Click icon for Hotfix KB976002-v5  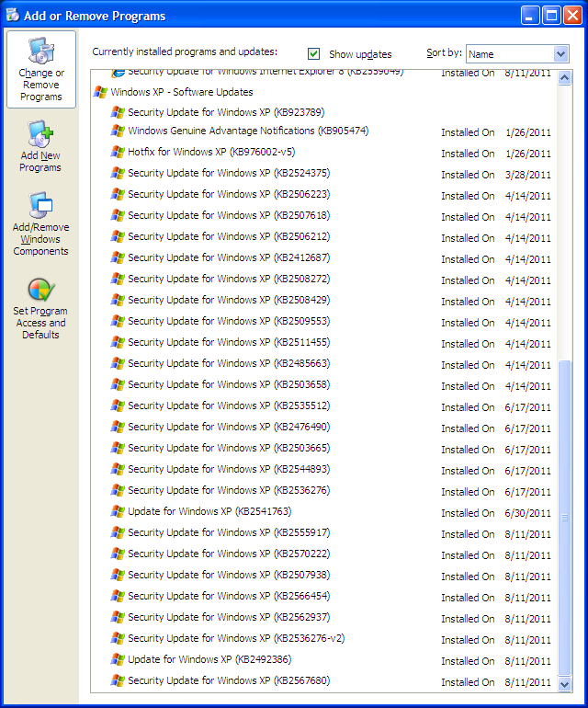click(x=118, y=152)
